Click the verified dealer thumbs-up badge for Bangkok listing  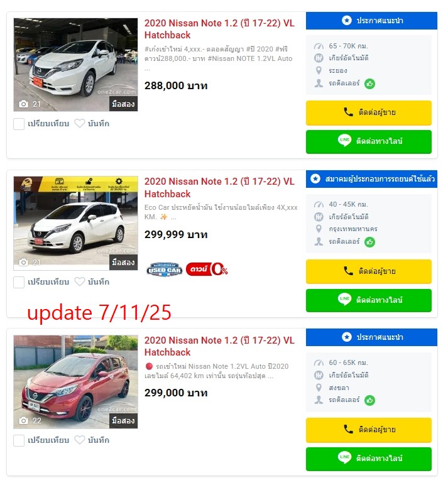click(x=369, y=242)
